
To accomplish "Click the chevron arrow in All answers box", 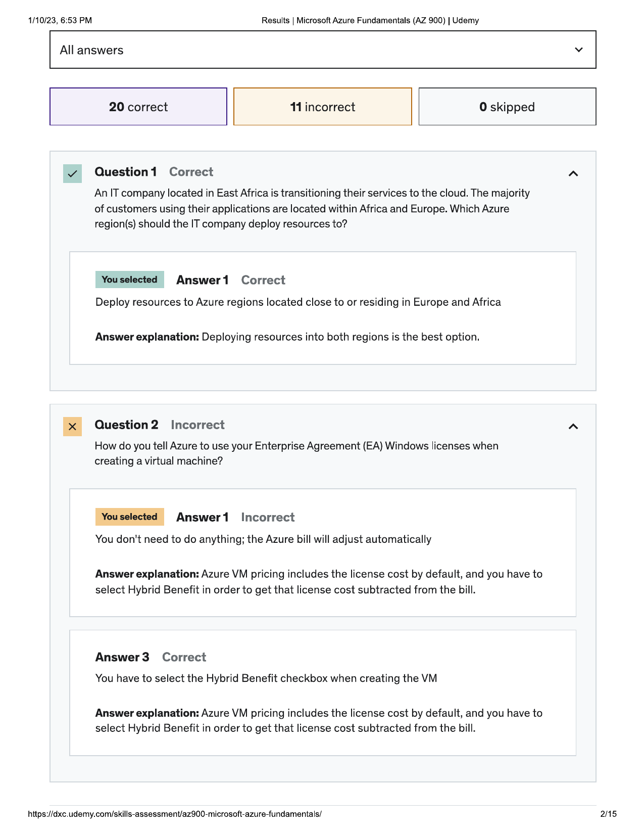I will coord(579,50).
